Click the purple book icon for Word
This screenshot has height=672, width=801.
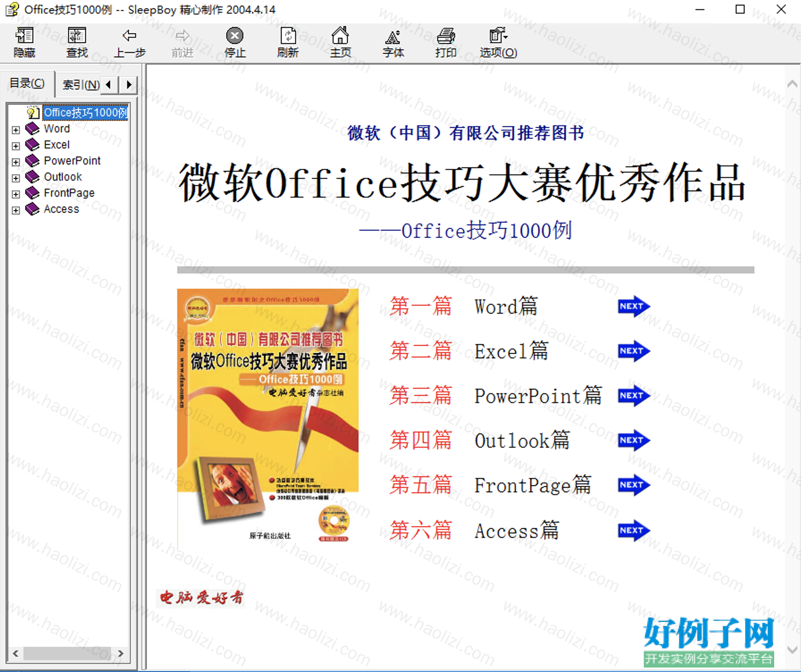[32, 129]
